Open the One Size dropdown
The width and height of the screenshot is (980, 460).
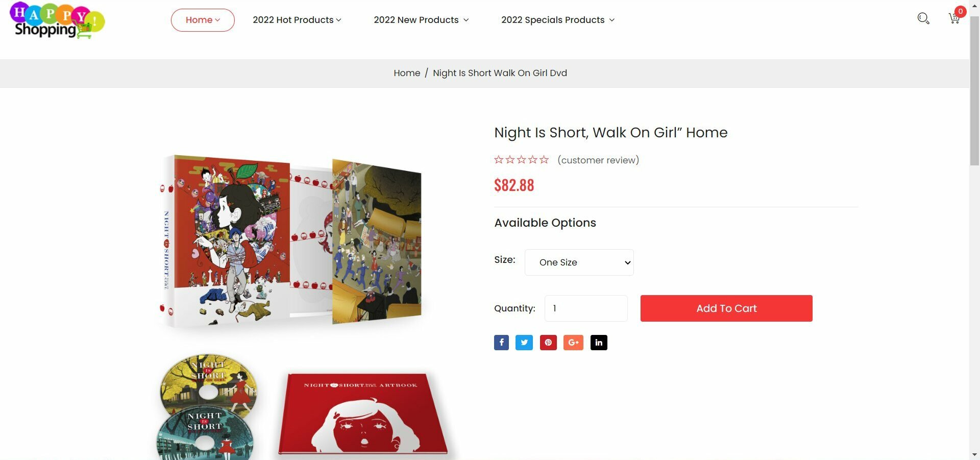click(x=579, y=262)
